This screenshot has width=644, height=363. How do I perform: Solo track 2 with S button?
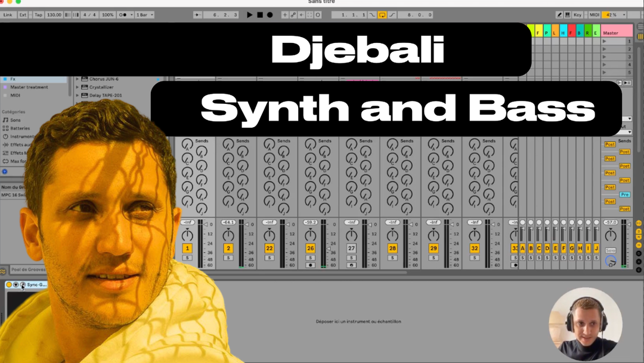coord(228,258)
